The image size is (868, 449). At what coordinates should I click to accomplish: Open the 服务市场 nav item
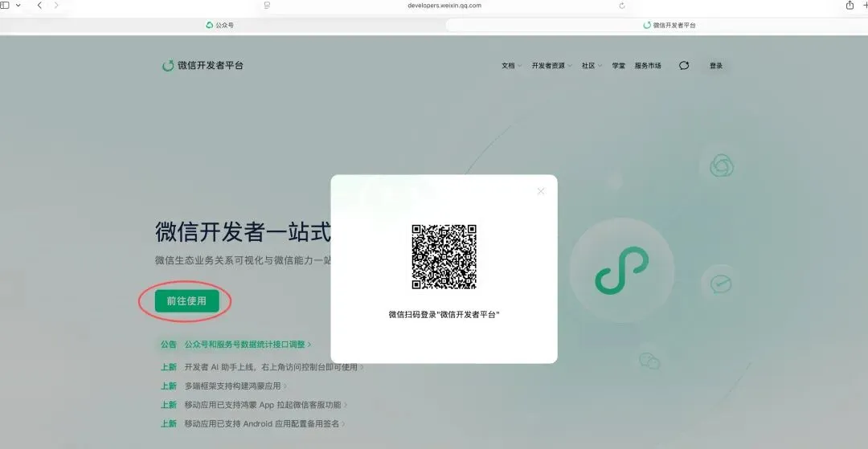pyautogui.click(x=648, y=66)
